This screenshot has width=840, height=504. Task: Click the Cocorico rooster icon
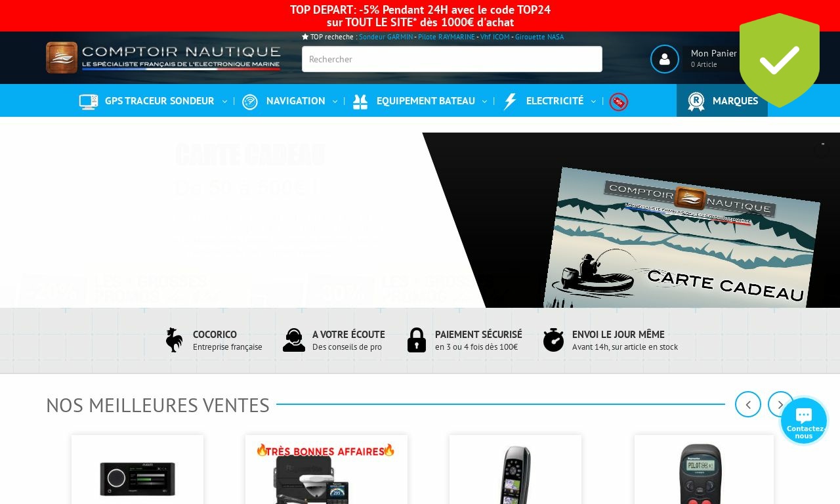pos(174,340)
